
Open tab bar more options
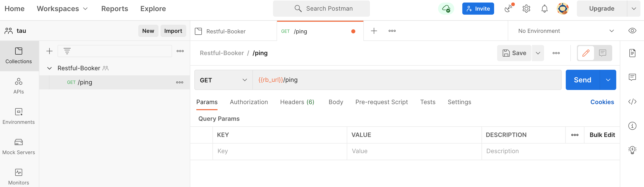pyautogui.click(x=392, y=31)
